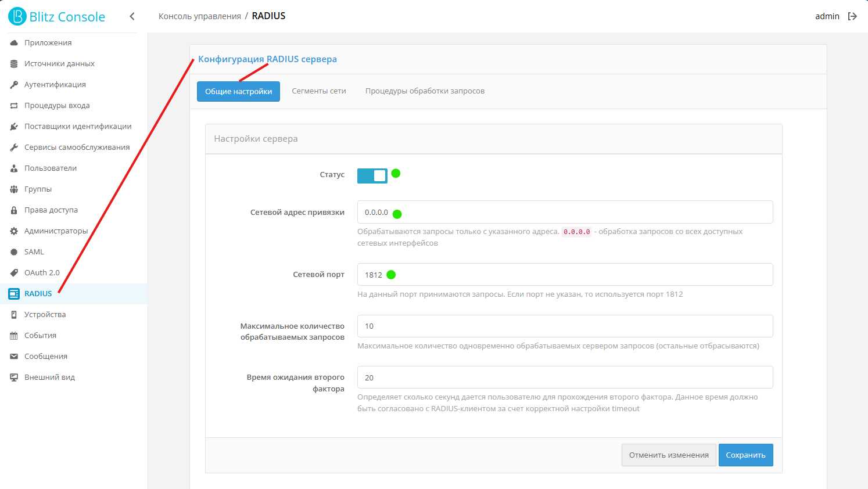Click the RADIUS label in the sidebar
The height and width of the screenshot is (489, 868).
[x=38, y=294]
